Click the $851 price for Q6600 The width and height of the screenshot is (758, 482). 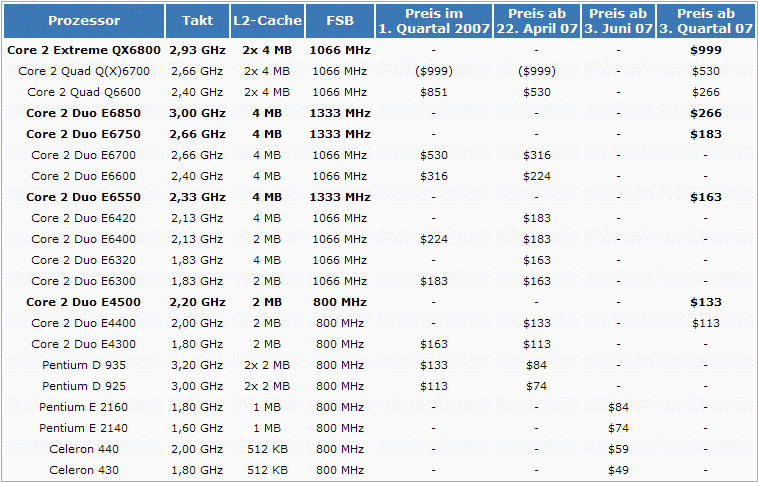(434, 92)
